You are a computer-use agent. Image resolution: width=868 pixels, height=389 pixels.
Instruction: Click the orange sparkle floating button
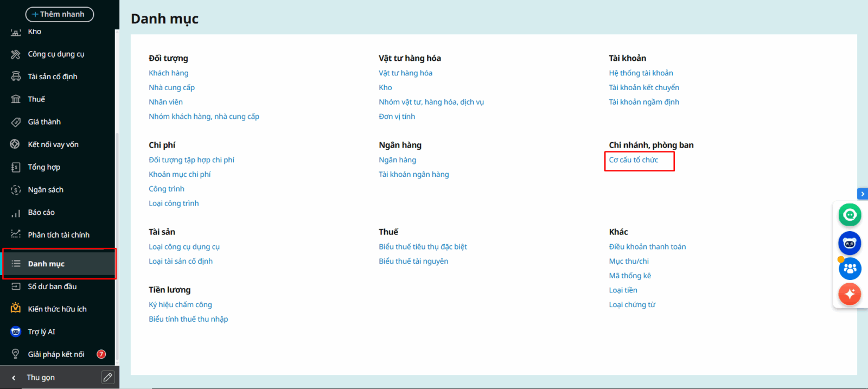(x=850, y=294)
